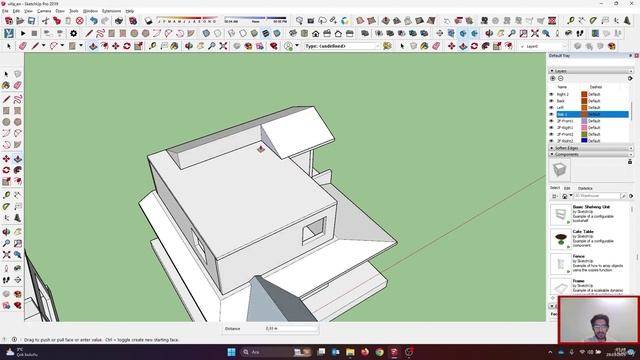Select the arrow Select tool in left toolbar
This screenshot has width=640, height=360.
[6, 74]
